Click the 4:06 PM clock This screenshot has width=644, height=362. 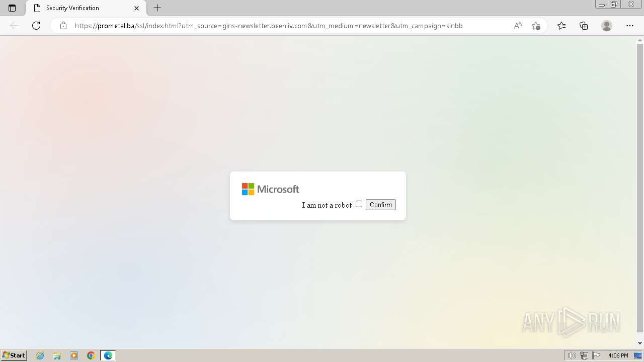(618, 355)
